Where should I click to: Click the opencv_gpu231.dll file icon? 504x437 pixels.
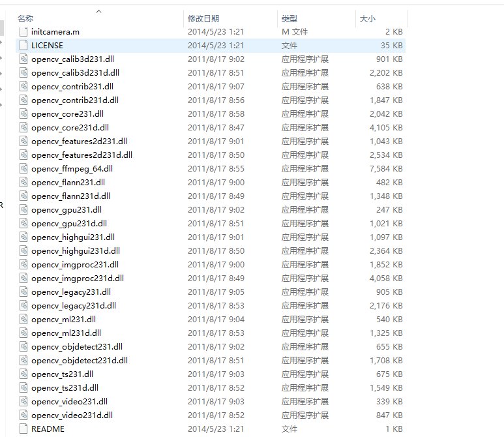[x=23, y=210]
